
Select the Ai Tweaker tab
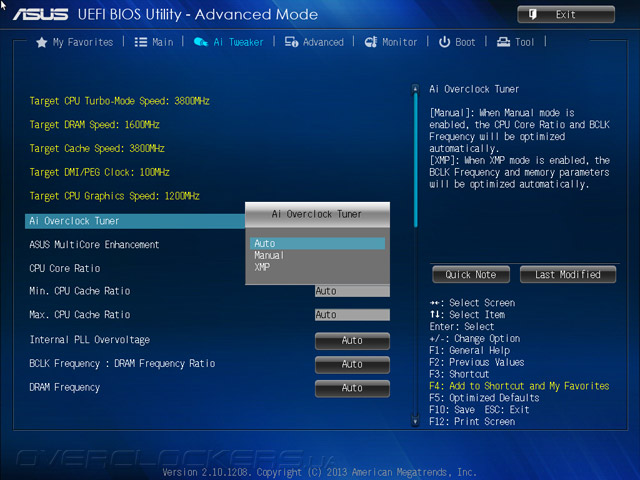click(229, 42)
